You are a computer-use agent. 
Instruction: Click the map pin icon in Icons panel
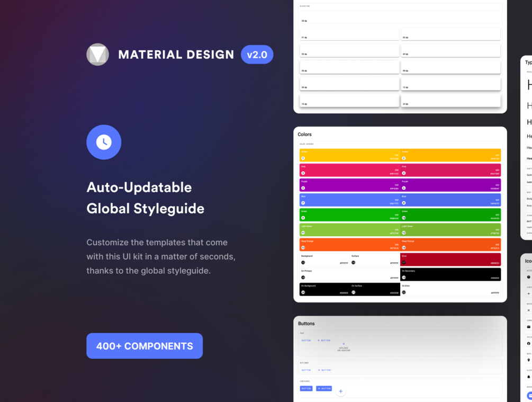tap(529, 360)
